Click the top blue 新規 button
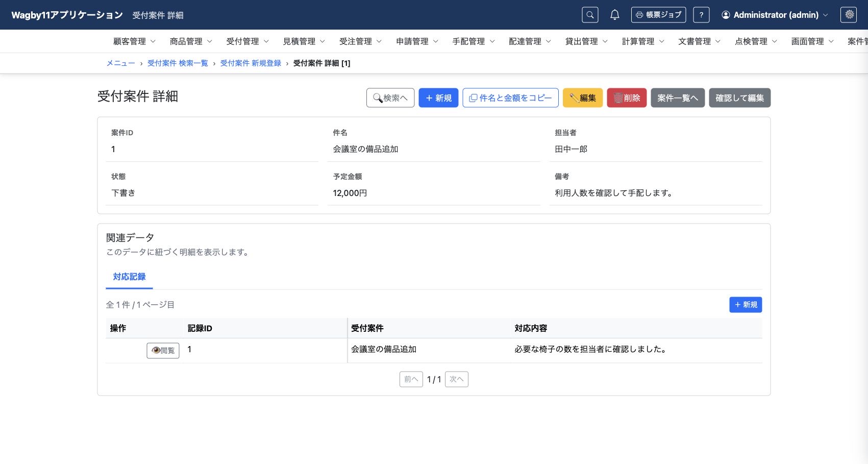868x464 pixels. point(438,98)
